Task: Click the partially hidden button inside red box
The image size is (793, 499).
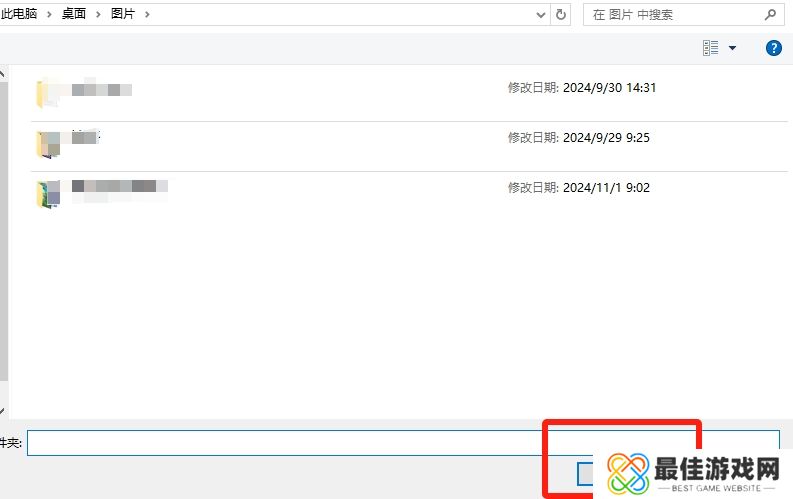Action: [585, 474]
